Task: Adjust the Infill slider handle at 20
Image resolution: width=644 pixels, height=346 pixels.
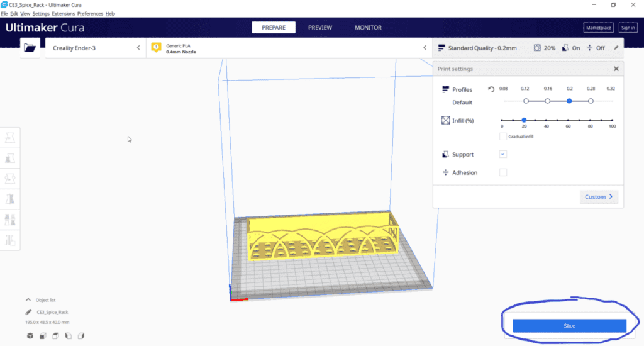Action: point(524,120)
